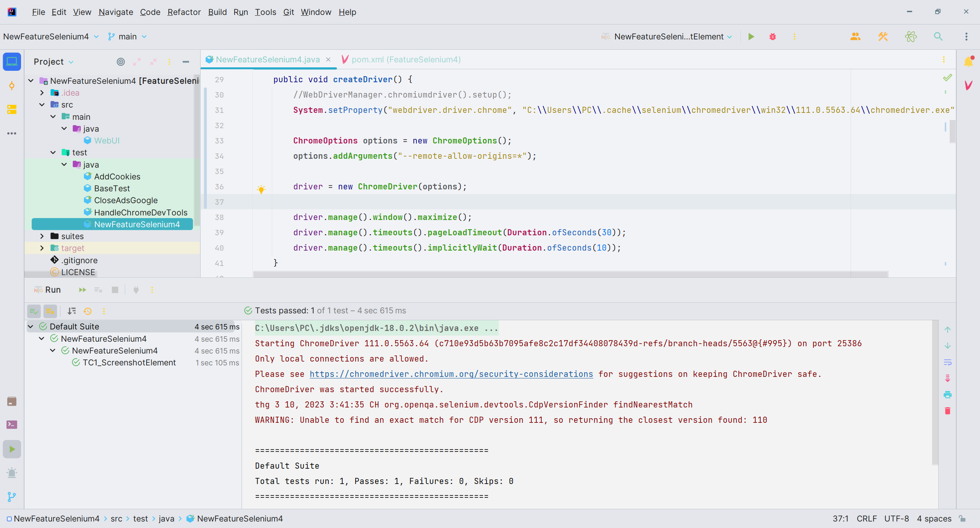Open the Refactor menu
Image resolution: width=980 pixels, height=528 pixels.
(x=184, y=12)
